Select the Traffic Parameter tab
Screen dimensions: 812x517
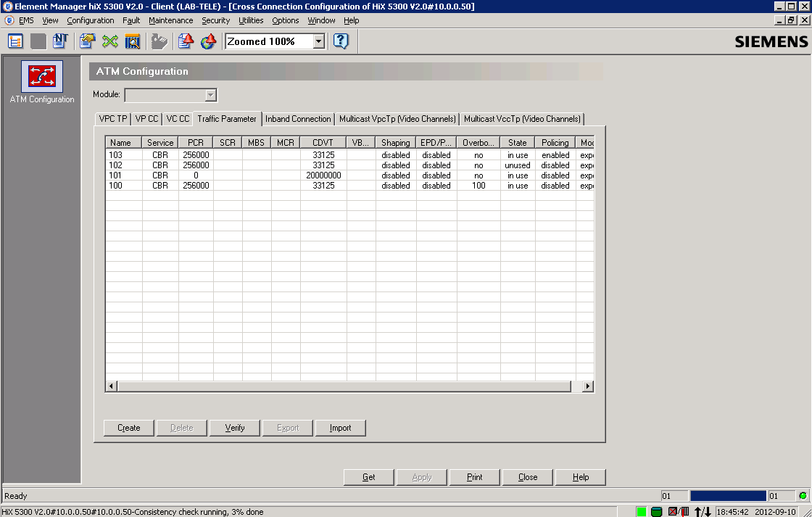coord(227,119)
